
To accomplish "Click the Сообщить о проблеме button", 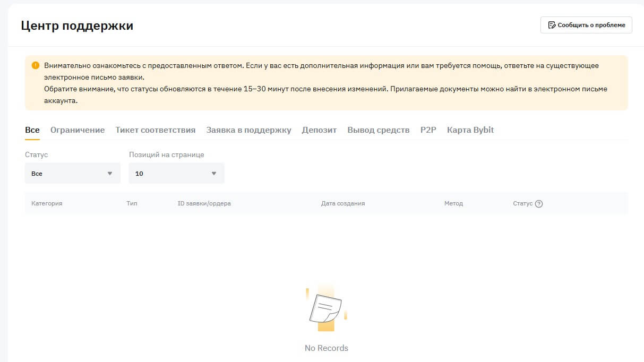I will [586, 25].
